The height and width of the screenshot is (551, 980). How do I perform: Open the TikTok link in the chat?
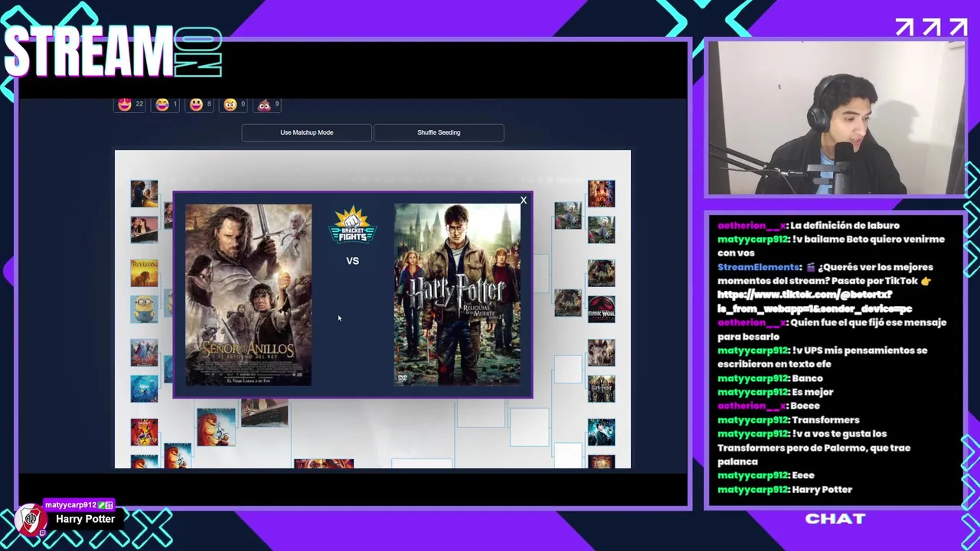click(x=815, y=302)
